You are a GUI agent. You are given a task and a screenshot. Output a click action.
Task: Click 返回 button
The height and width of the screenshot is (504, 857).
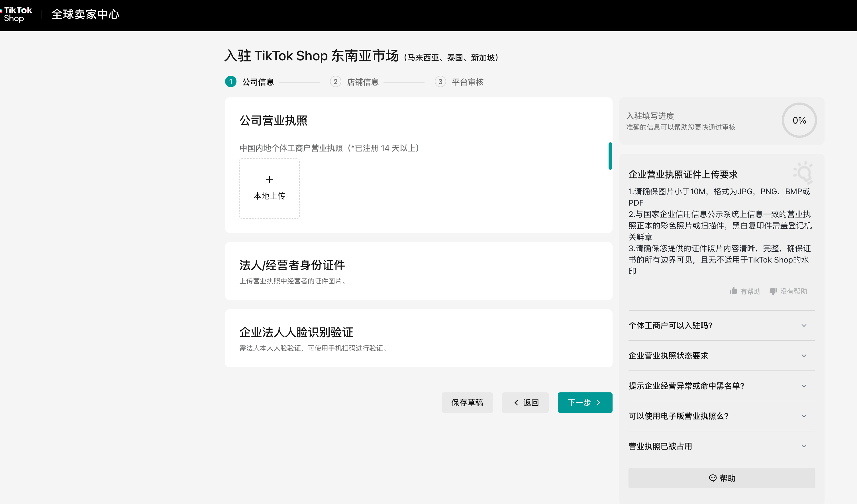[x=525, y=402]
